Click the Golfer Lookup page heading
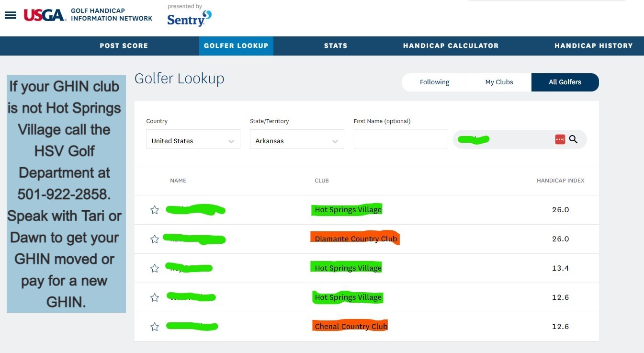644x353 pixels. [179, 79]
